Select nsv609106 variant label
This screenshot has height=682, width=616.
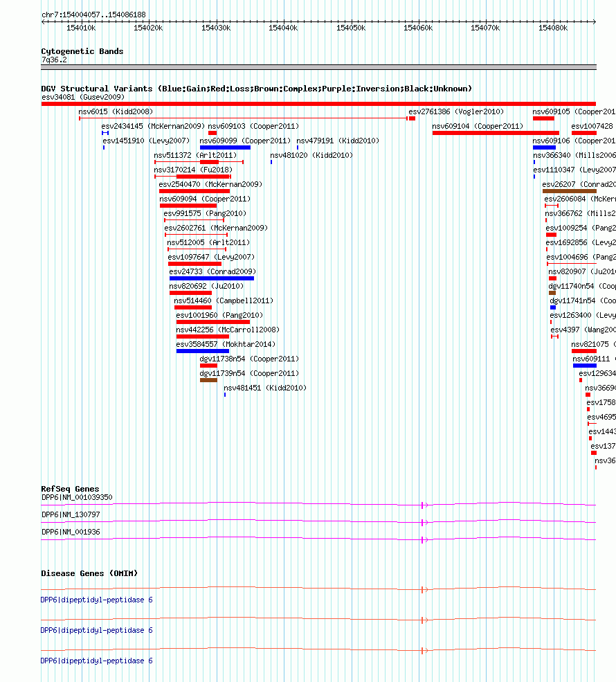pyautogui.click(x=574, y=141)
